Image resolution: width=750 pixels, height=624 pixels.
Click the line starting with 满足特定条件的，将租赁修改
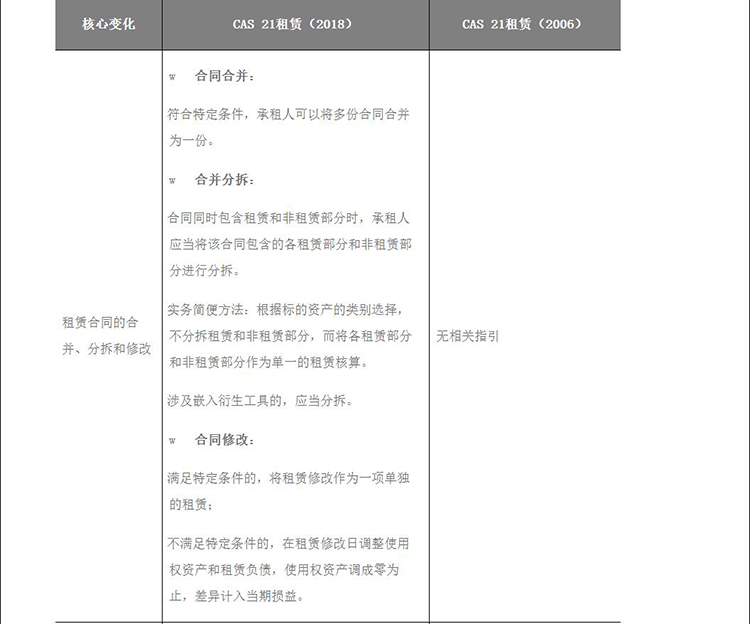point(288,478)
